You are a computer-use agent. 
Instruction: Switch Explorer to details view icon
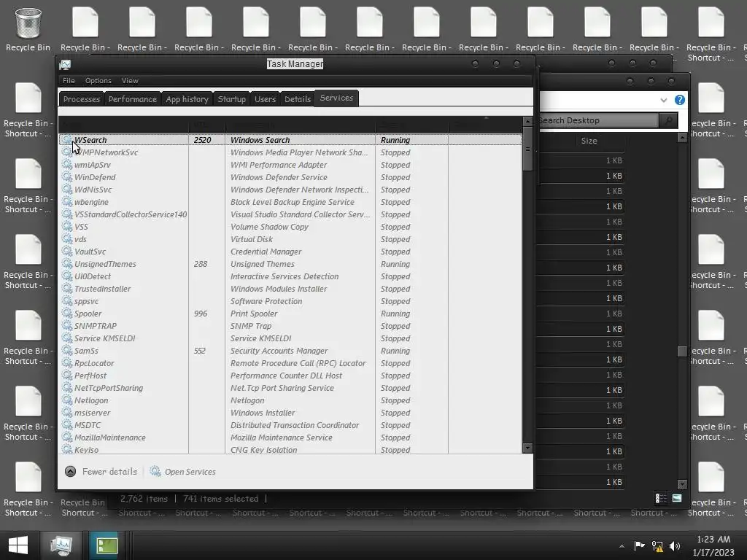(x=661, y=498)
